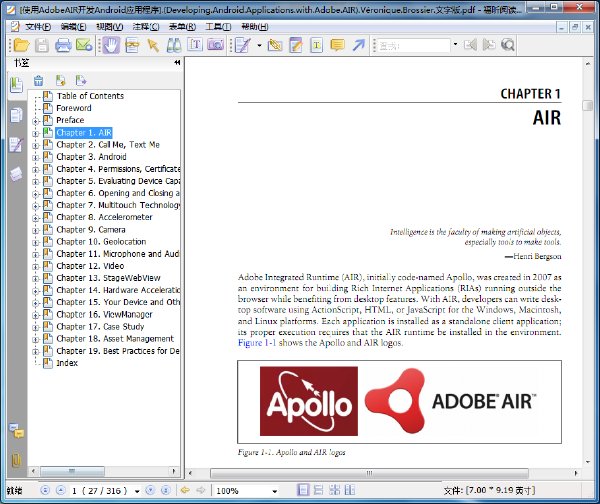600x504 pixels.
Task: Open Chapter 13. StageWebView bookmark
Action: click(108, 278)
